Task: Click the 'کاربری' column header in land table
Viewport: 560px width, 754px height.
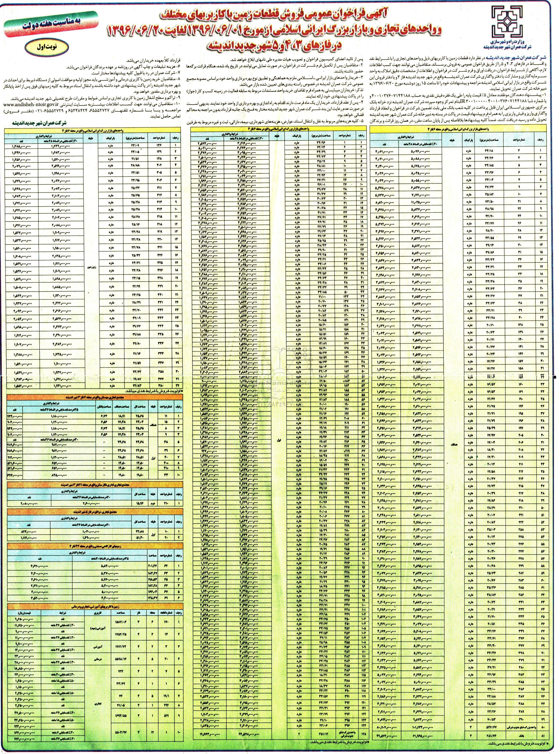Action: coord(98,613)
